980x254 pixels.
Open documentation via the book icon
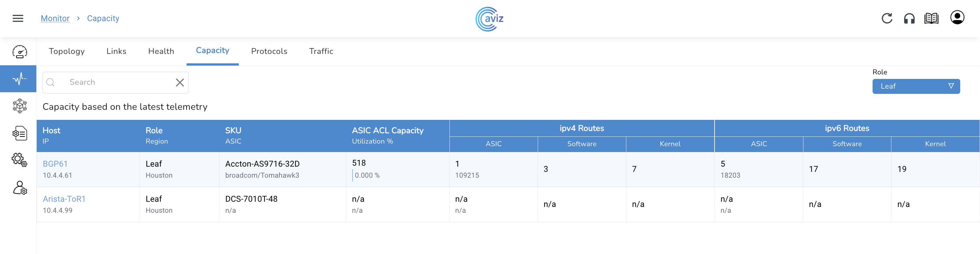point(931,18)
